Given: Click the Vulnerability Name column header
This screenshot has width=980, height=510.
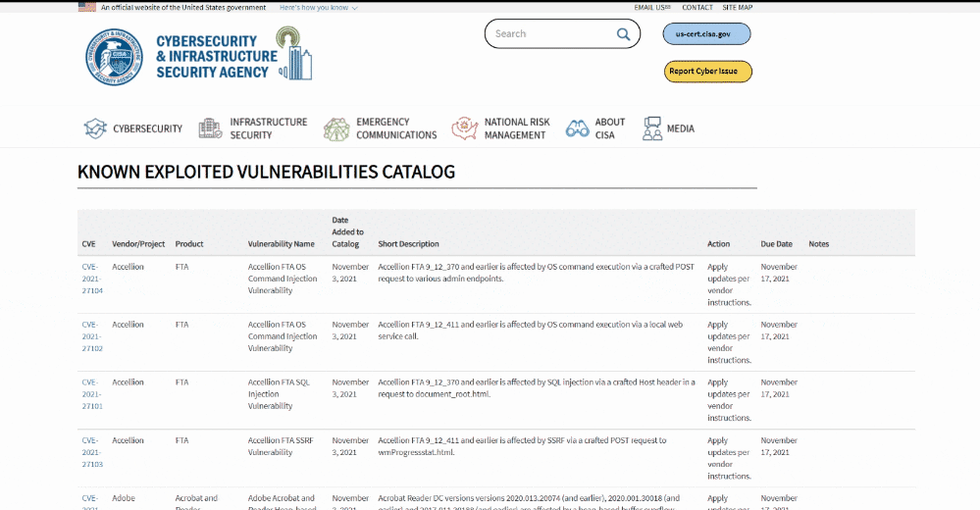Looking at the screenshot, I should pyautogui.click(x=281, y=244).
